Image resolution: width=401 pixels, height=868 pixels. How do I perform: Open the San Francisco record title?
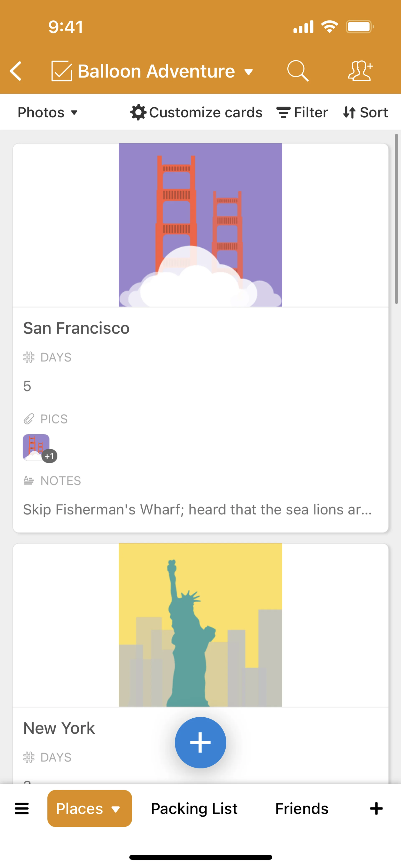click(76, 328)
